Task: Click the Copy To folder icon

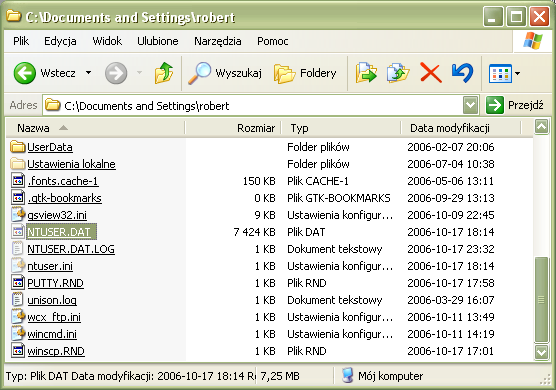Action: pos(398,73)
